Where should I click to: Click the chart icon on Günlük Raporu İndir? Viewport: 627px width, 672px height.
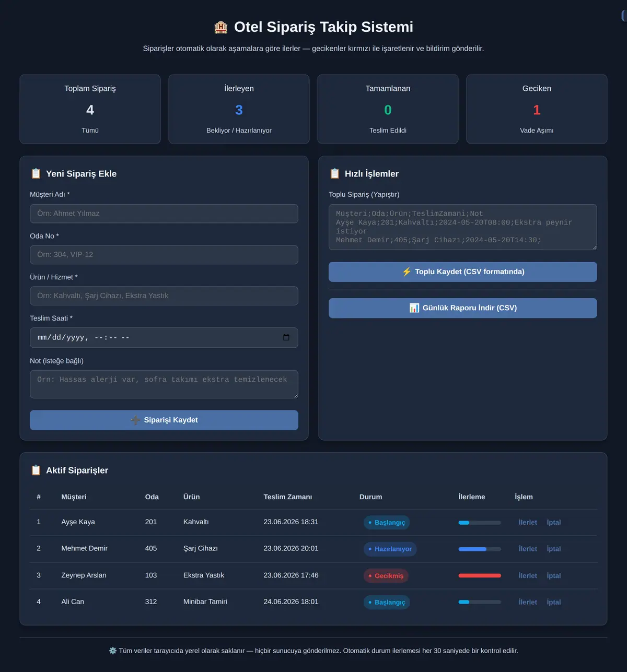pos(414,308)
